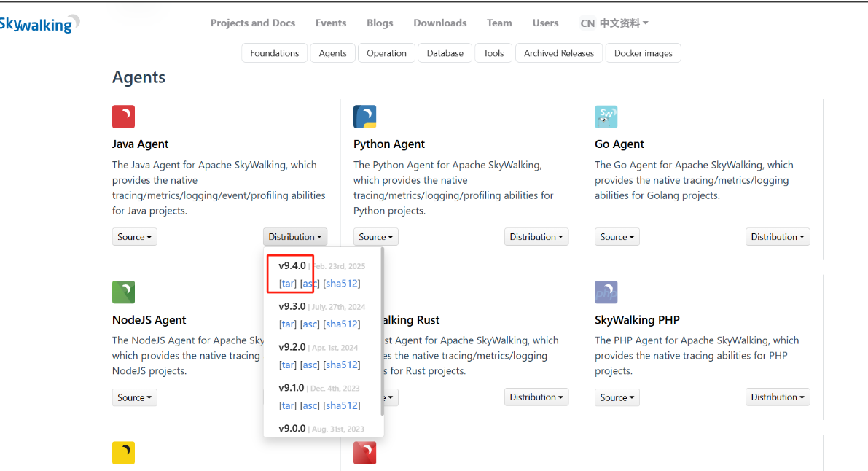Open v9.2.0 asc signature link

pos(310,365)
